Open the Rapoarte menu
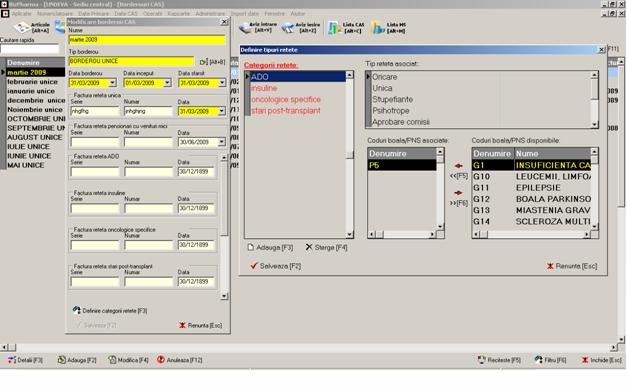The image size is (627, 391). (178, 14)
